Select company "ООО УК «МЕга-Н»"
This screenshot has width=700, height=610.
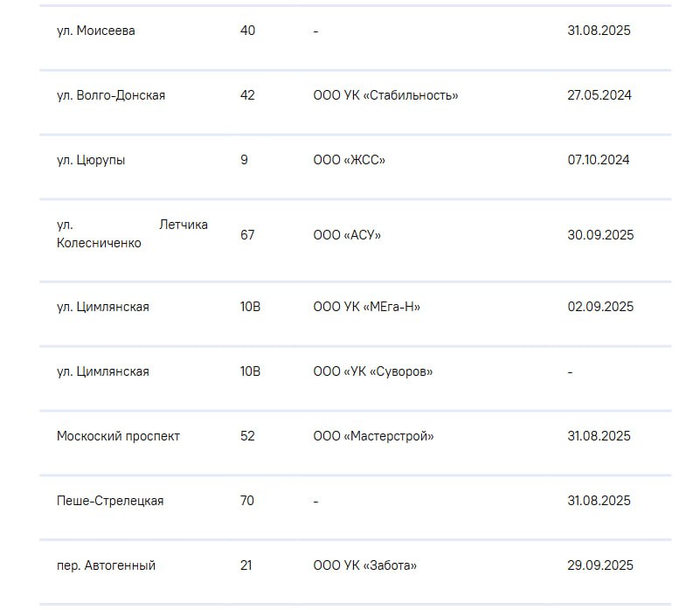[366, 307]
